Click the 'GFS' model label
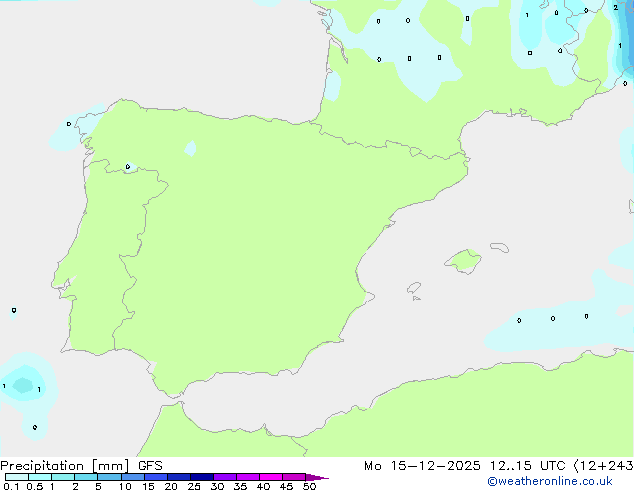 (150, 466)
